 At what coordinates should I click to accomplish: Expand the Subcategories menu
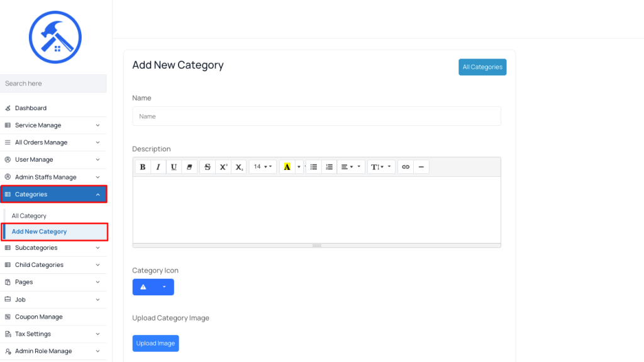point(53,247)
